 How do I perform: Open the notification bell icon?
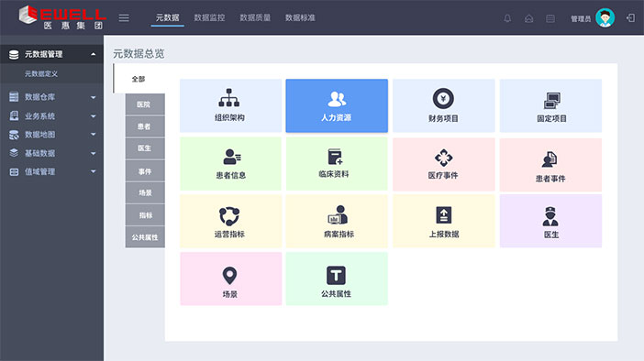[x=507, y=18]
